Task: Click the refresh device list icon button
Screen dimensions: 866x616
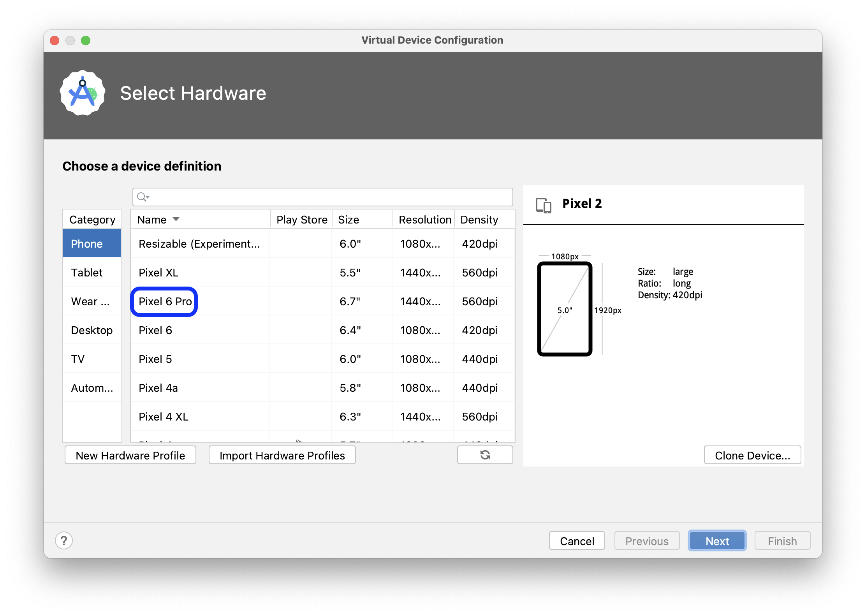Action: pos(485,455)
